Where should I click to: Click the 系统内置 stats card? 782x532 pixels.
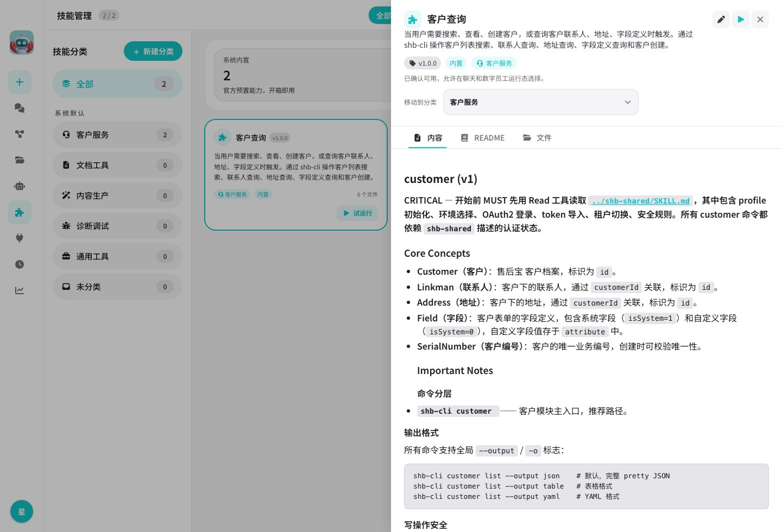[x=302, y=75]
